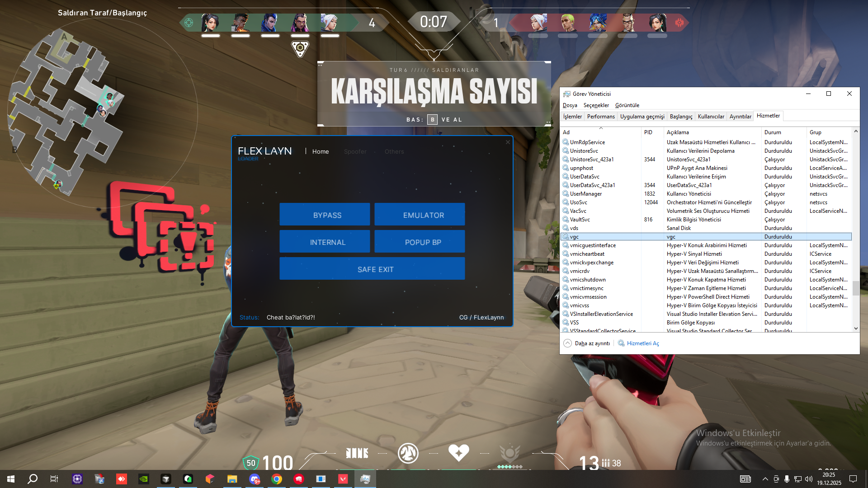Select the UsoSvc service row
Screen dimensions: 868x488
click(x=706, y=202)
